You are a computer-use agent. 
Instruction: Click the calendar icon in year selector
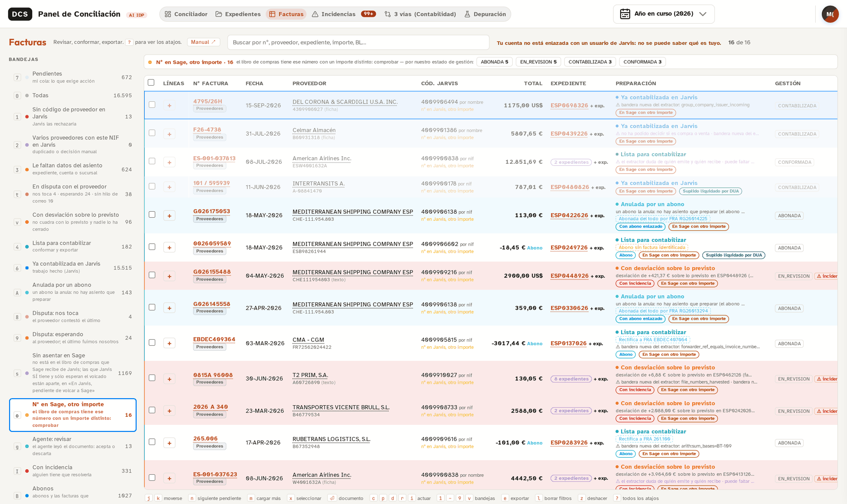click(625, 14)
